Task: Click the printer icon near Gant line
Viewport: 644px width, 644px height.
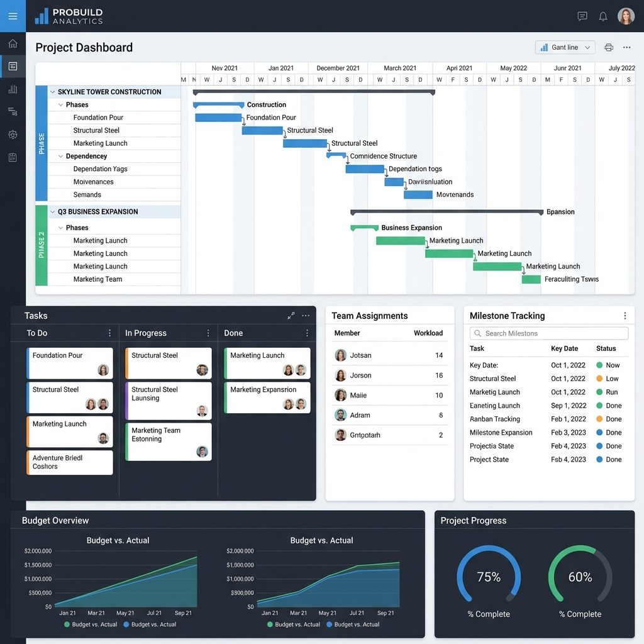Action: (x=608, y=47)
